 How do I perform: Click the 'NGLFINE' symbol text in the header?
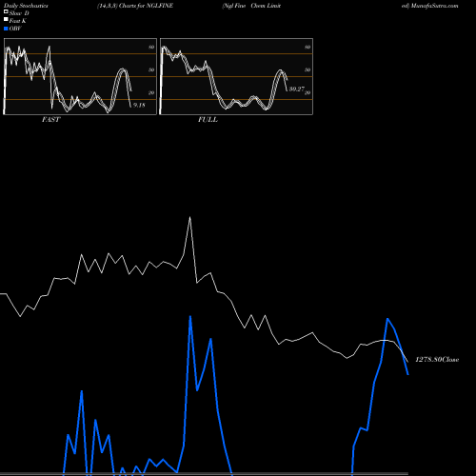click(160, 6)
